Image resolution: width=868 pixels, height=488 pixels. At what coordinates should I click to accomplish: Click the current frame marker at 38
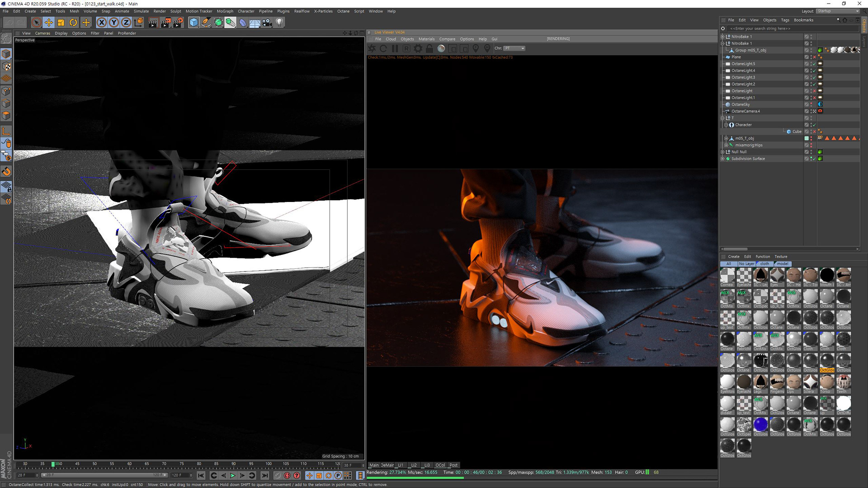pyautogui.click(x=53, y=464)
